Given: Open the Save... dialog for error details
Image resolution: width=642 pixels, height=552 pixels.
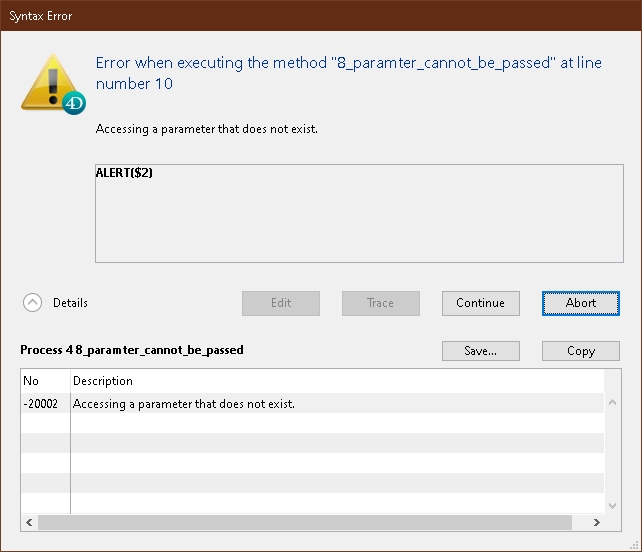Looking at the screenshot, I should [x=480, y=351].
